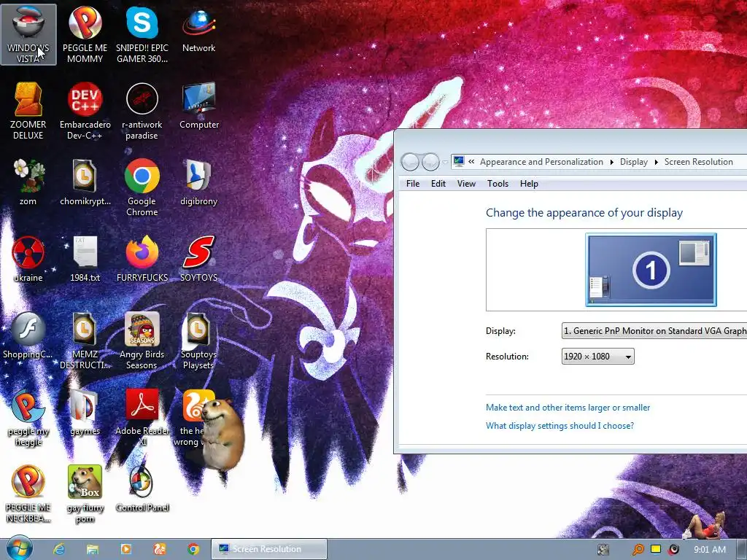Select the Control Panel desktop icon
Viewport: 747px width, 560px height.
click(x=142, y=489)
